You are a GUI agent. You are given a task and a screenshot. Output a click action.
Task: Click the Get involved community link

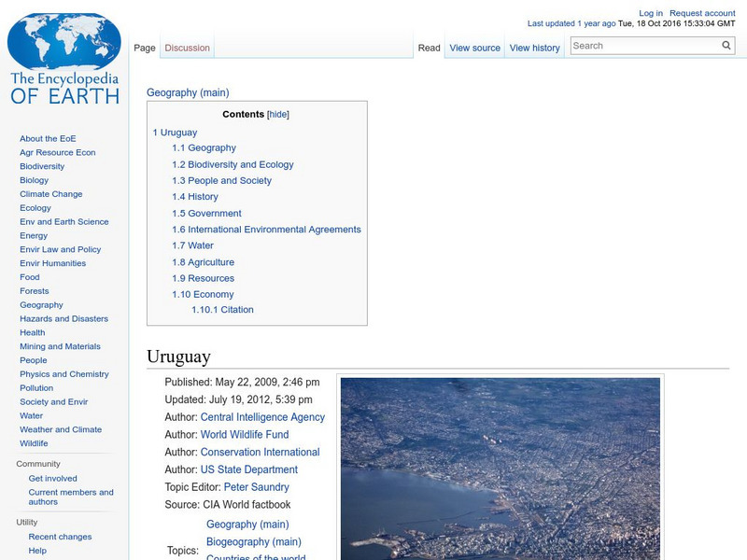pyautogui.click(x=52, y=477)
